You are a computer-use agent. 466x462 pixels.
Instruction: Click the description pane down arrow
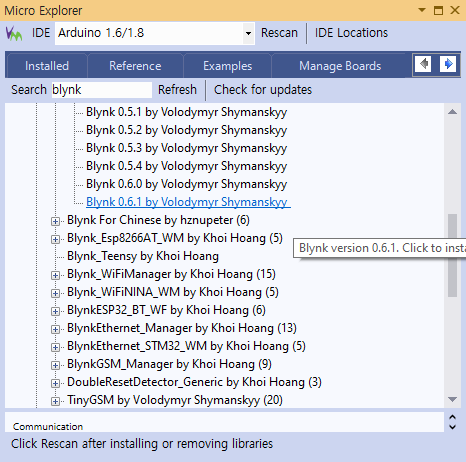point(452,427)
